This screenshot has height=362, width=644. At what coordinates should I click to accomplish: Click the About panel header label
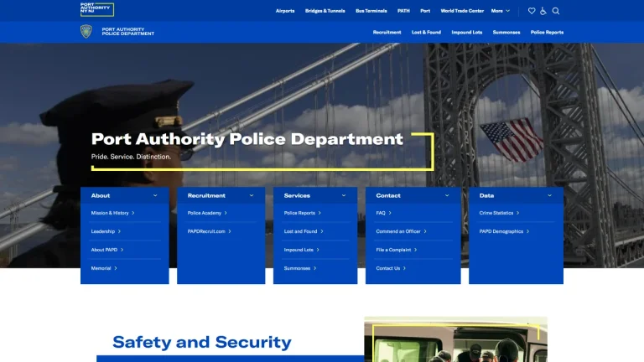pyautogui.click(x=101, y=195)
